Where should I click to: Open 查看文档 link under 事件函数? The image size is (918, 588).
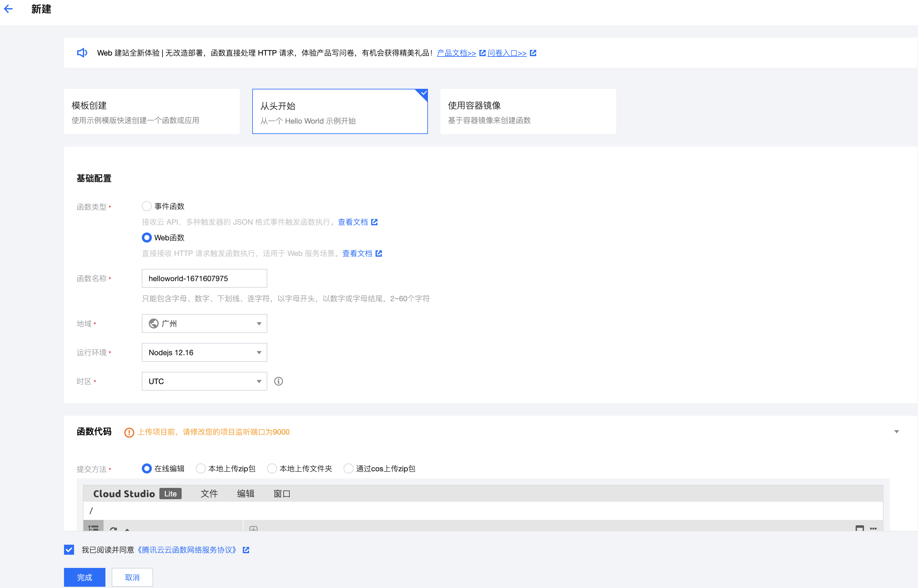click(x=353, y=222)
